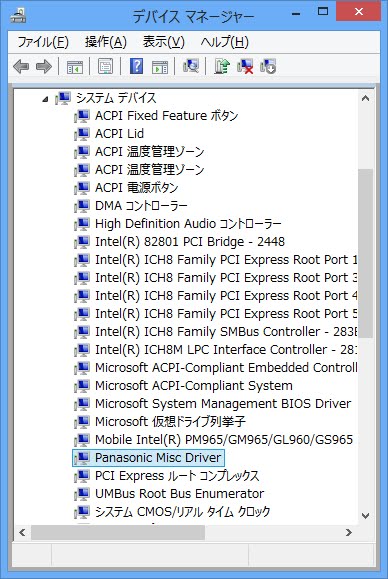Image resolution: width=388 pixels, height=579 pixels.
Task: Select Microsoft ACPI-Compliant System
Action: tap(194, 386)
